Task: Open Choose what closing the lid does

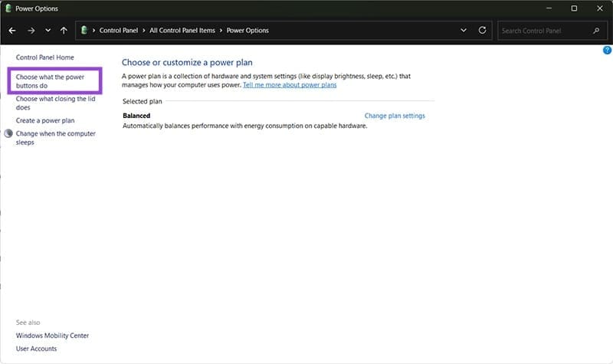Action: [x=55, y=103]
